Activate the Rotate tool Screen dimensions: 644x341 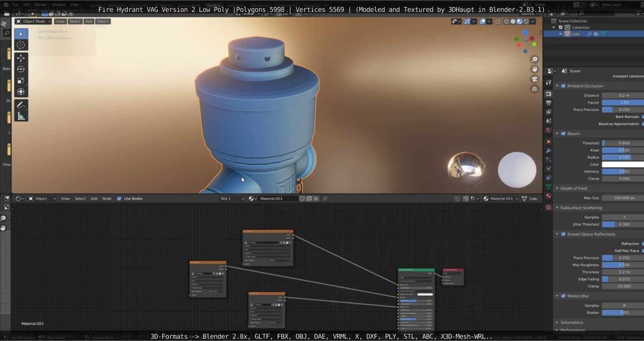click(21, 69)
